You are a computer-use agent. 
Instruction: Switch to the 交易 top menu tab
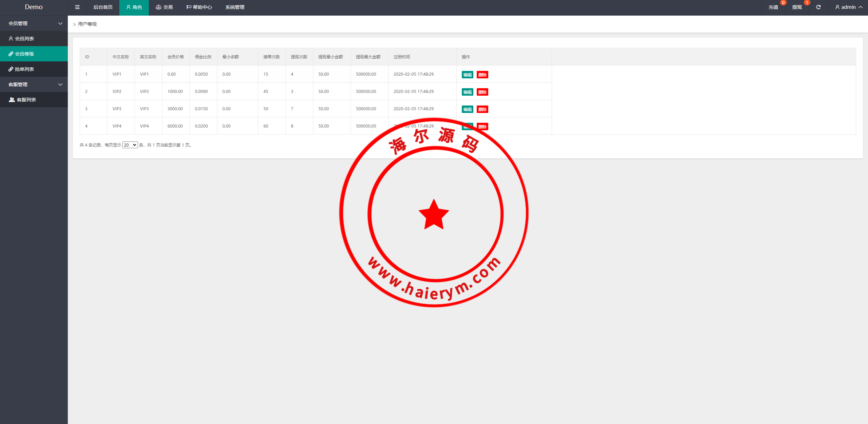[x=164, y=7]
